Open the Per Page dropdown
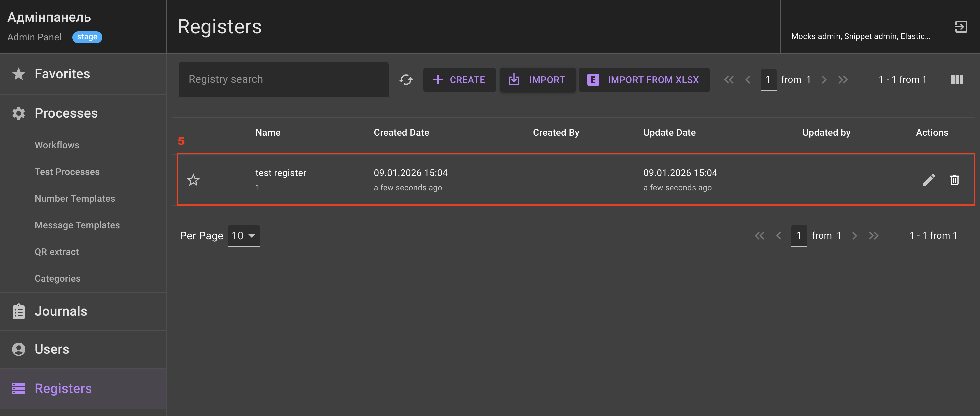The height and width of the screenshot is (416, 980). (243, 236)
